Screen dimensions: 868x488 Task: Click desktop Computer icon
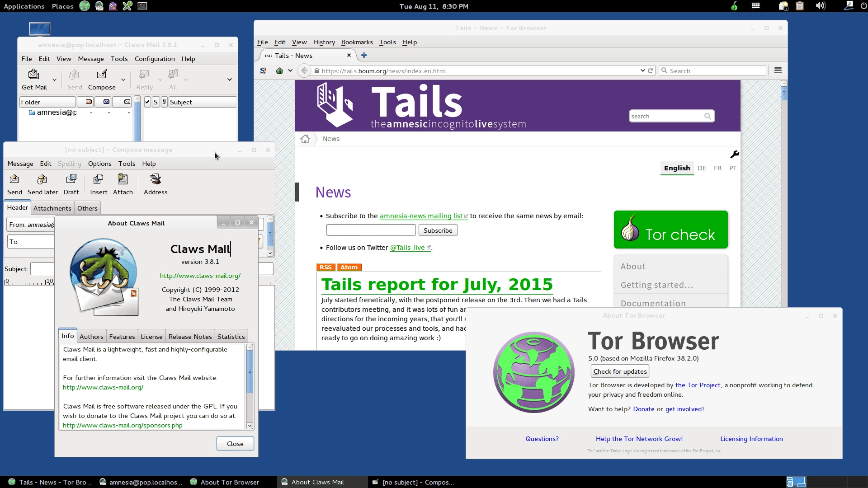[39, 29]
